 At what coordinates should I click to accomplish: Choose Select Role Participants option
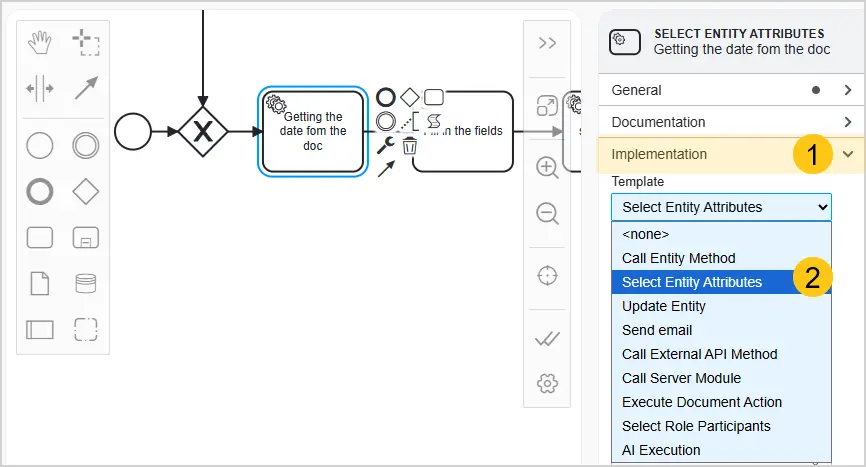point(721,426)
